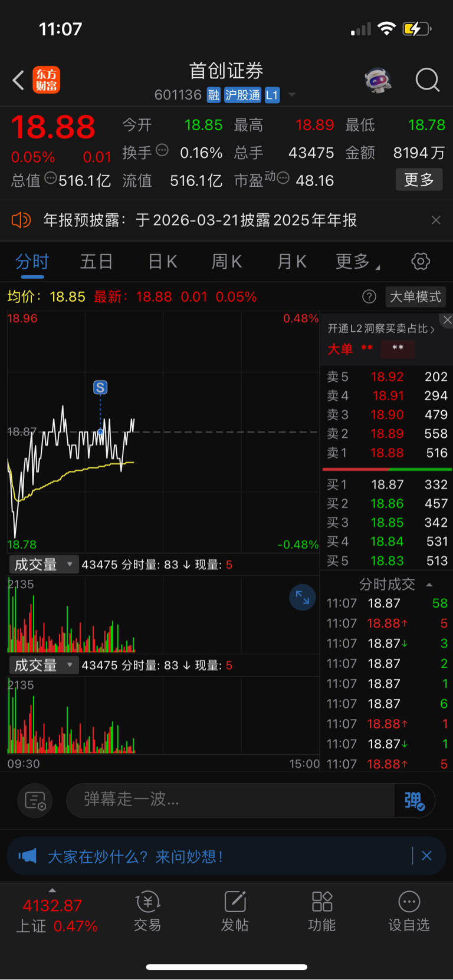Tap 买5 order row 18.83

[387, 560]
